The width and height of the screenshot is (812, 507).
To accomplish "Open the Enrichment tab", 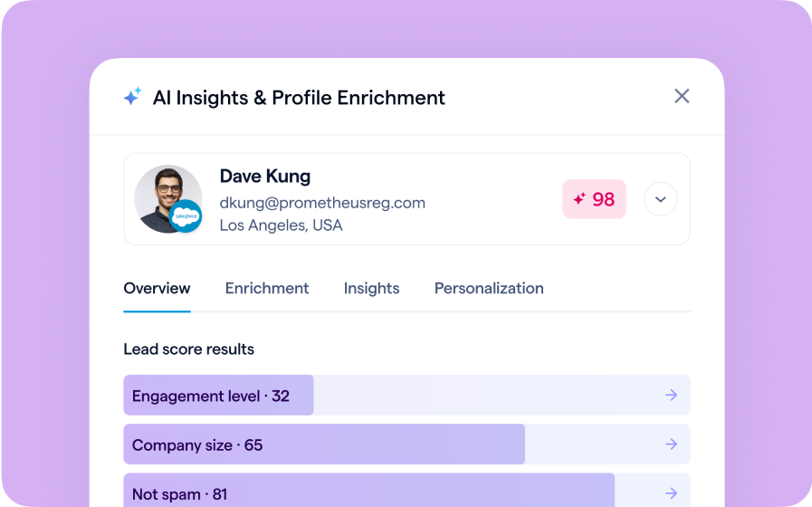I will [x=267, y=288].
